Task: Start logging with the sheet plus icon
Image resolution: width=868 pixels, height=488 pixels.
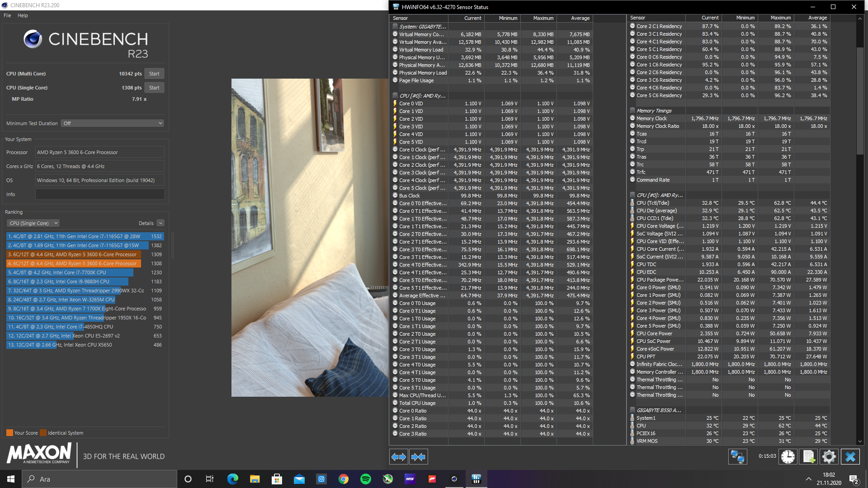Action: point(808,457)
